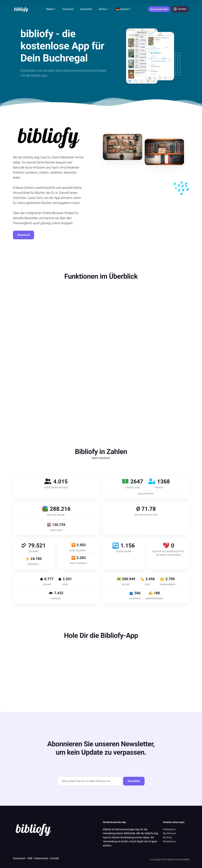Click the German flag icon
The height and width of the screenshot is (868, 202).
(118, 9)
